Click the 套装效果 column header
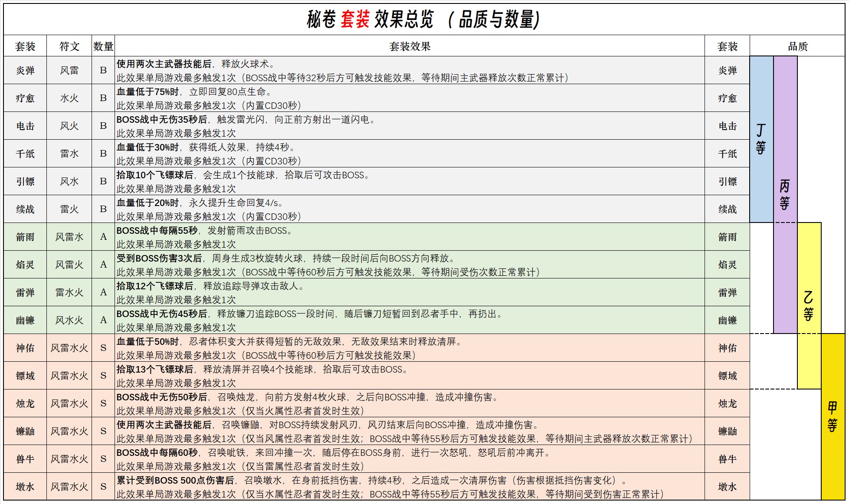The height and width of the screenshot is (504, 849). point(410,46)
